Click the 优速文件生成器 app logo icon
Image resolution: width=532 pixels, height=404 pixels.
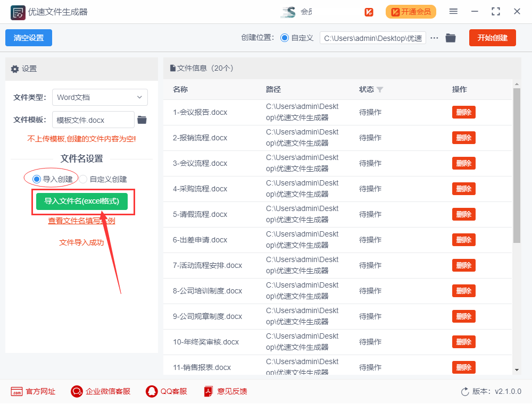[18, 13]
